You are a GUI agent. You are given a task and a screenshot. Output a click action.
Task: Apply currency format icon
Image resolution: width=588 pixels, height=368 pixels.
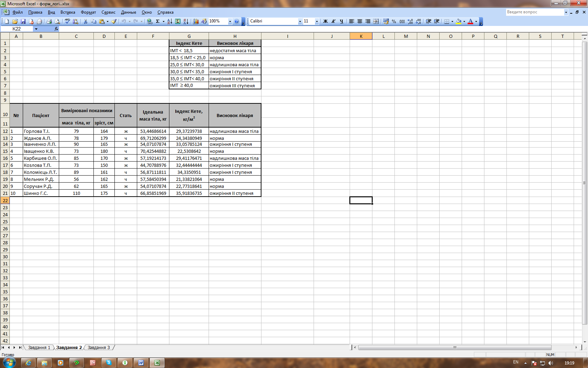(x=386, y=21)
